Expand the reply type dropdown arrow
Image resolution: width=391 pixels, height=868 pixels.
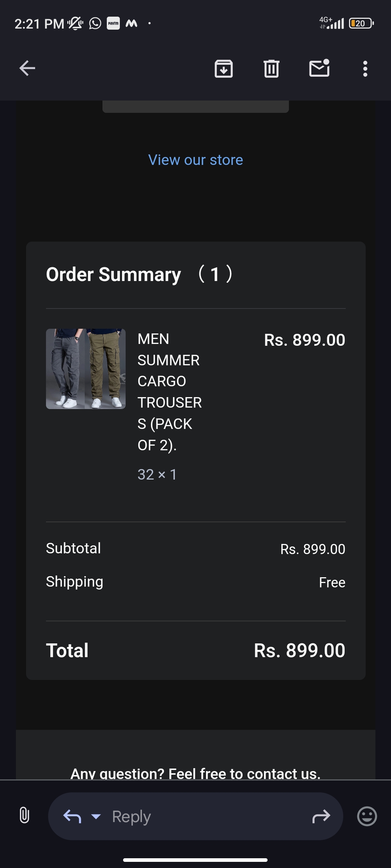pyautogui.click(x=96, y=816)
